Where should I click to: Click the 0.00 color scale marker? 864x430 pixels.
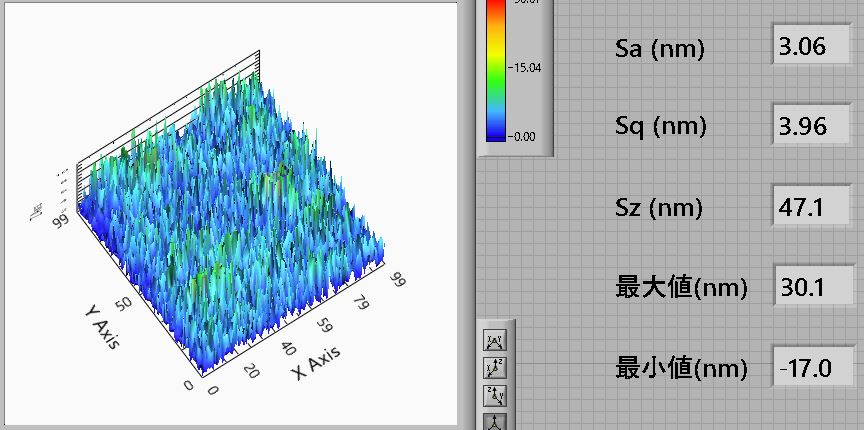coord(525,136)
